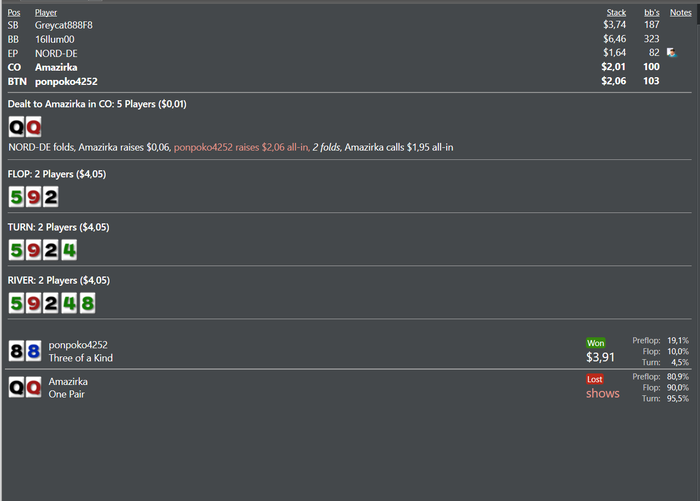Click the note icon beside NORD-DE

672,52
